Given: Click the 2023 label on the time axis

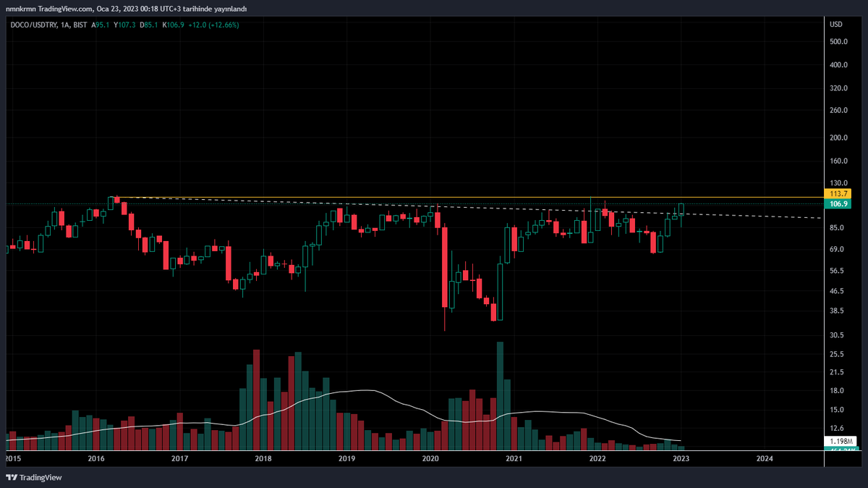Looking at the screenshot, I should (681, 458).
